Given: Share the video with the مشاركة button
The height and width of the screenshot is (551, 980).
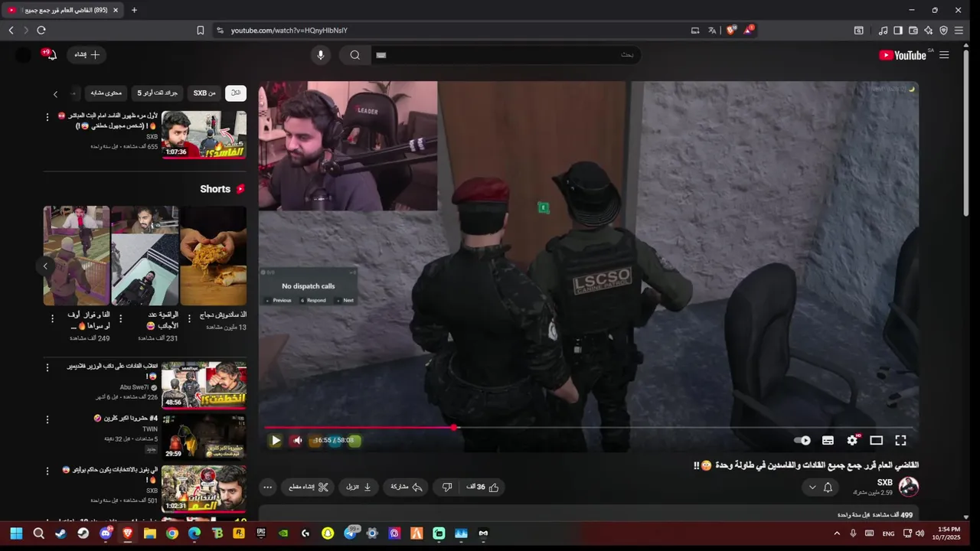Looking at the screenshot, I should click(x=407, y=487).
